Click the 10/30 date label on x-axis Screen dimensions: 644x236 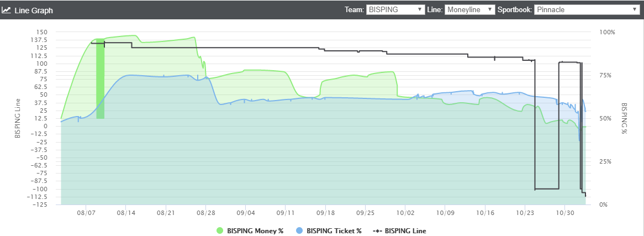[564, 213]
